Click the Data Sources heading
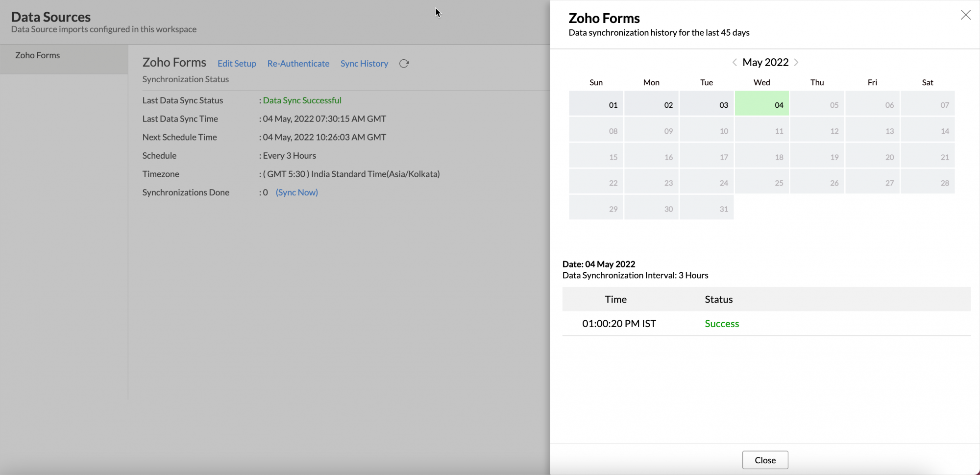The height and width of the screenshot is (475, 980). pos(51,17)
